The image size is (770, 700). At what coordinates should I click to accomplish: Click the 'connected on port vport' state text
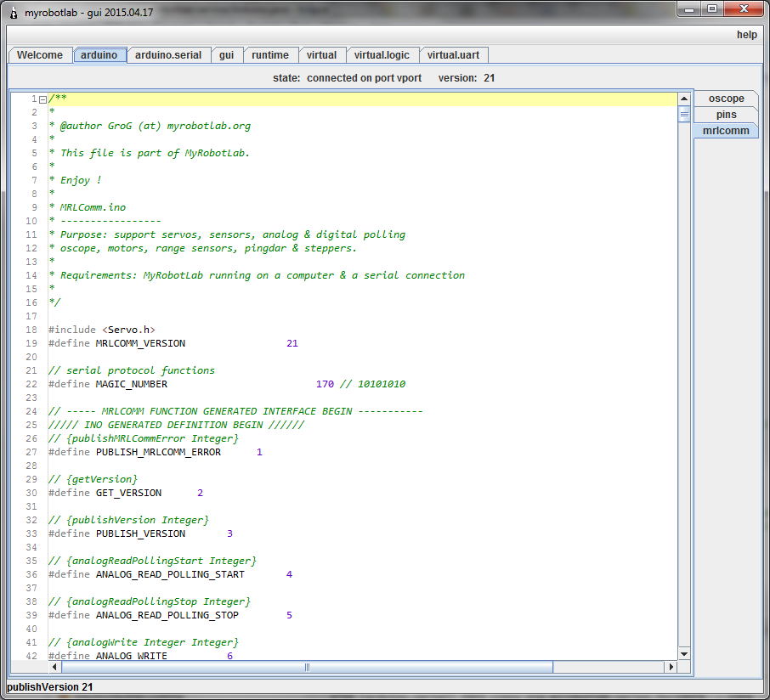tap(364, 78)
